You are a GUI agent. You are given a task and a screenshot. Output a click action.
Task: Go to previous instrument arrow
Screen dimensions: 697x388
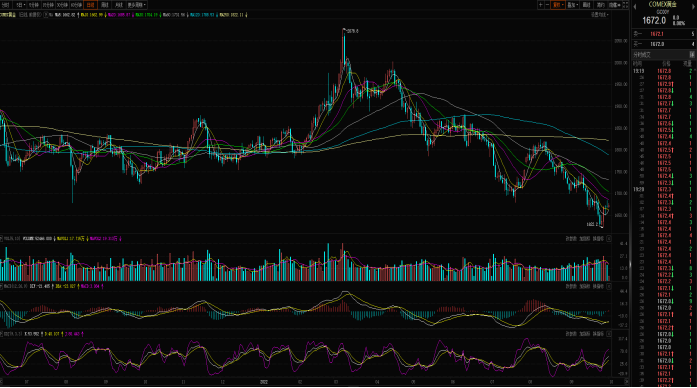coord(635,6)
